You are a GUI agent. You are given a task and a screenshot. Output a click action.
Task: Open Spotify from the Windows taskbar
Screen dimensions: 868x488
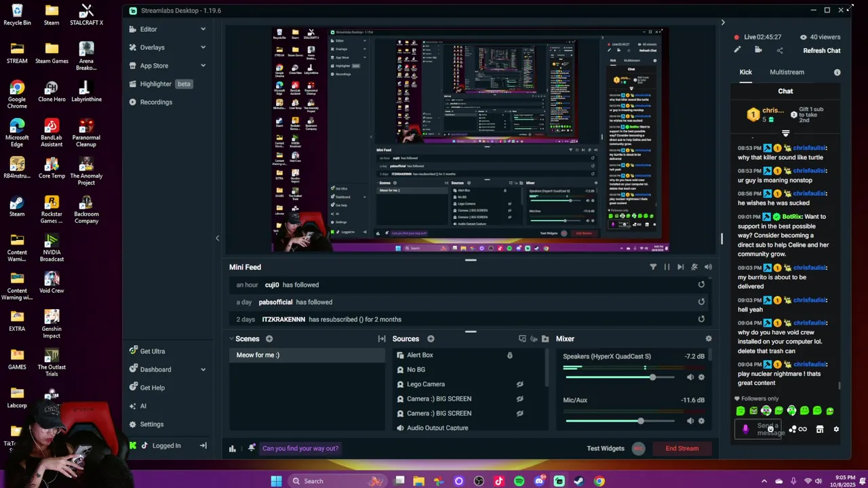click(519, 481)
